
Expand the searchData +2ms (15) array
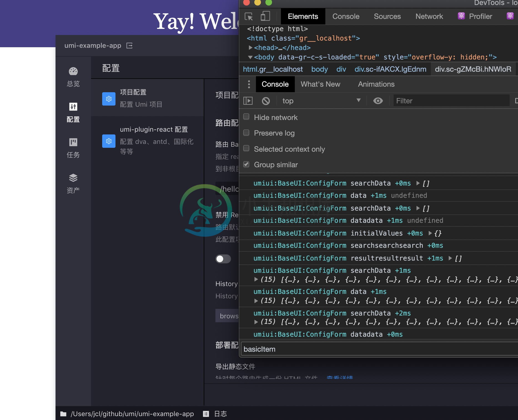(256, 322)
